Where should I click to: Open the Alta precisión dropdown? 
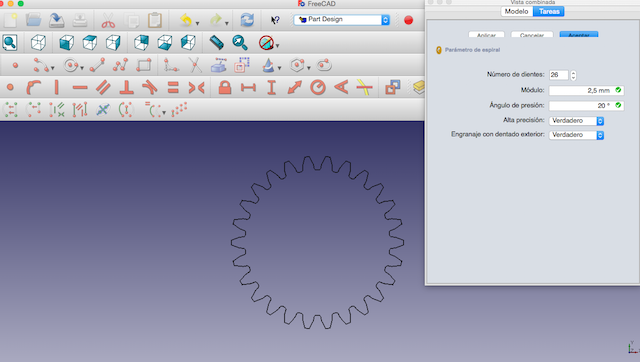(x=576, y=121)
